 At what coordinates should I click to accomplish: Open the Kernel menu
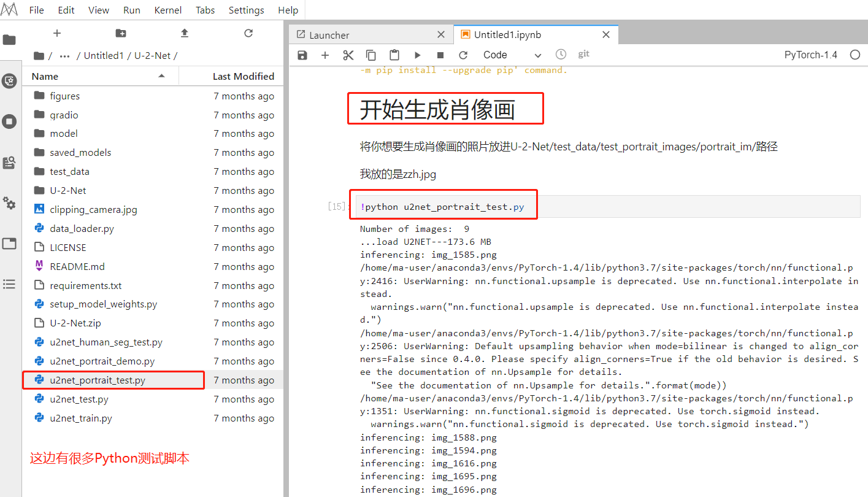point(168,10)
